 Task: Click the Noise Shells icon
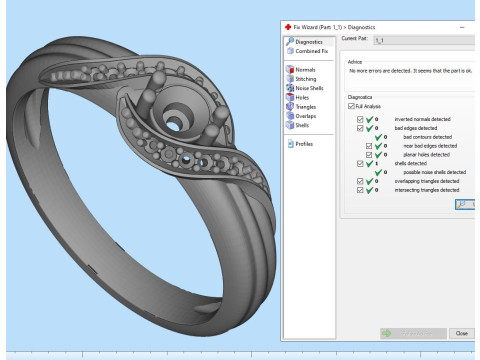click(290, 88)
